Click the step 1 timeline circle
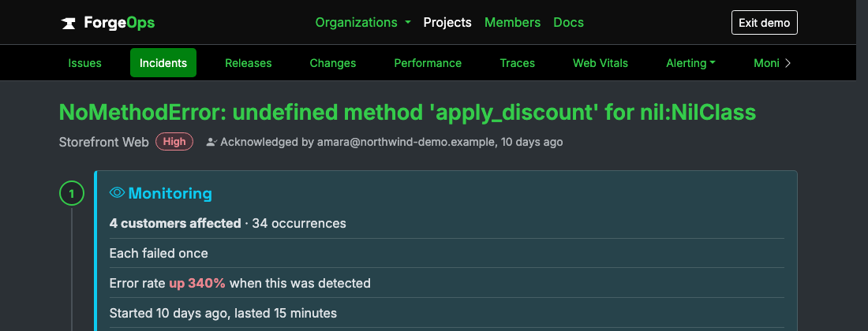Screen dimensions: 868x331 click(x=71, y=193)
